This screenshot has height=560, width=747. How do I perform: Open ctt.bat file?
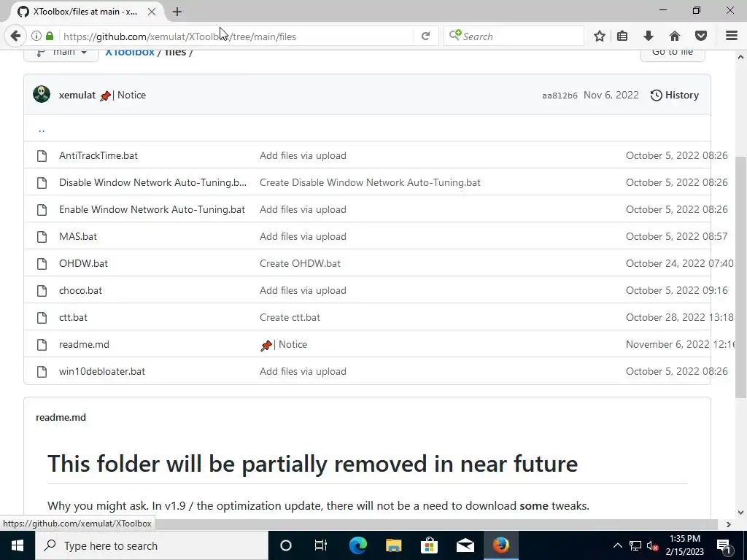coord(73,317)
